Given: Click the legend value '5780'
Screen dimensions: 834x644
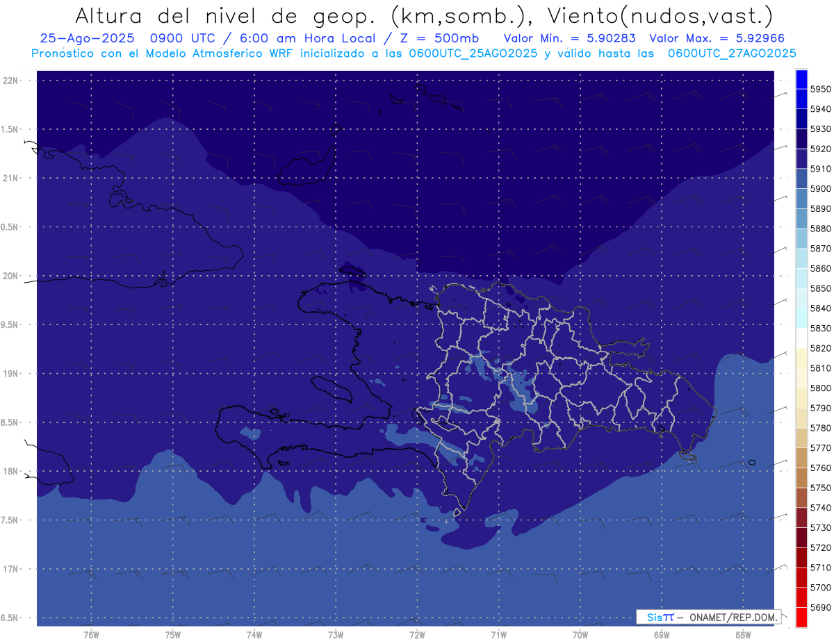Looking at the screenshot, I should pyautogui.click(x=820, y=428).
